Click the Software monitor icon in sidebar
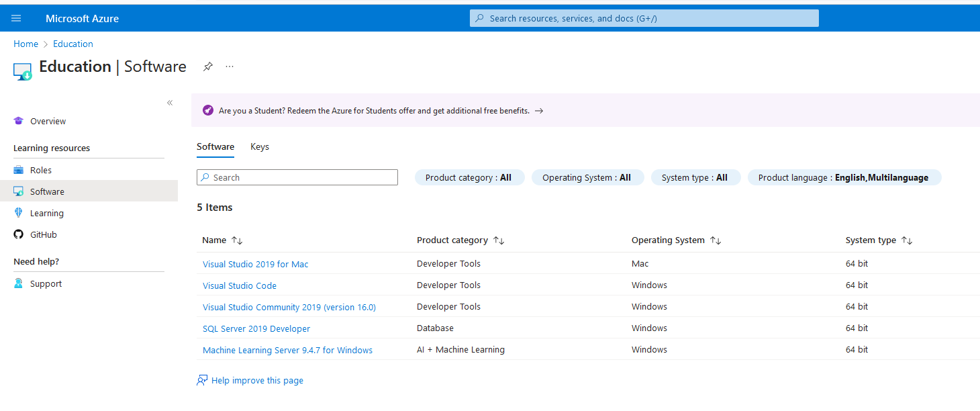 point(18,192)
